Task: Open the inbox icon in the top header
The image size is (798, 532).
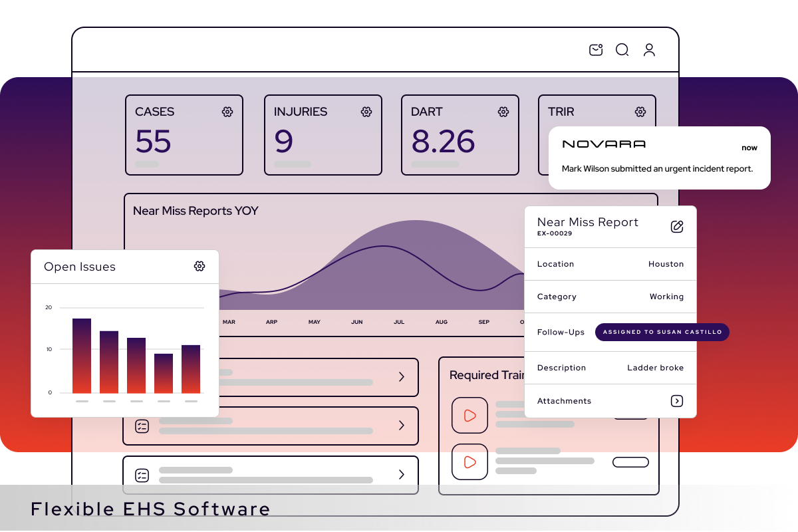Action: point(595,50)
